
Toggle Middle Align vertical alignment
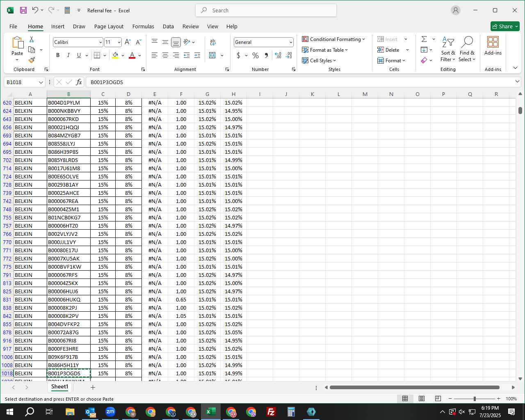tap(165, 42)
